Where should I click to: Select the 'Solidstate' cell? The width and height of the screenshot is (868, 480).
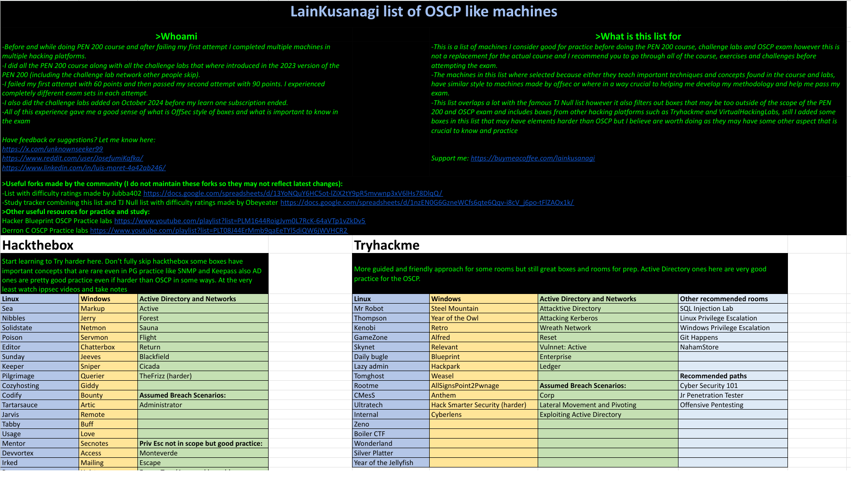[40, 328]
